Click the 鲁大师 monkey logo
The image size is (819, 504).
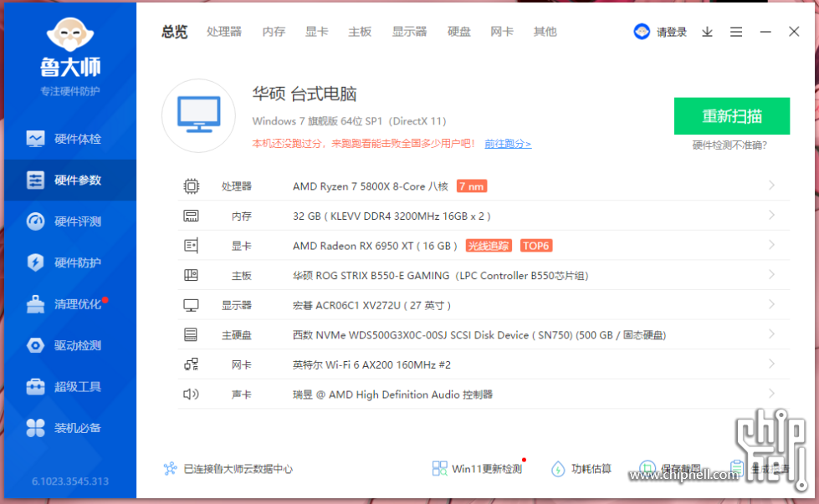[x=70, y=34]
